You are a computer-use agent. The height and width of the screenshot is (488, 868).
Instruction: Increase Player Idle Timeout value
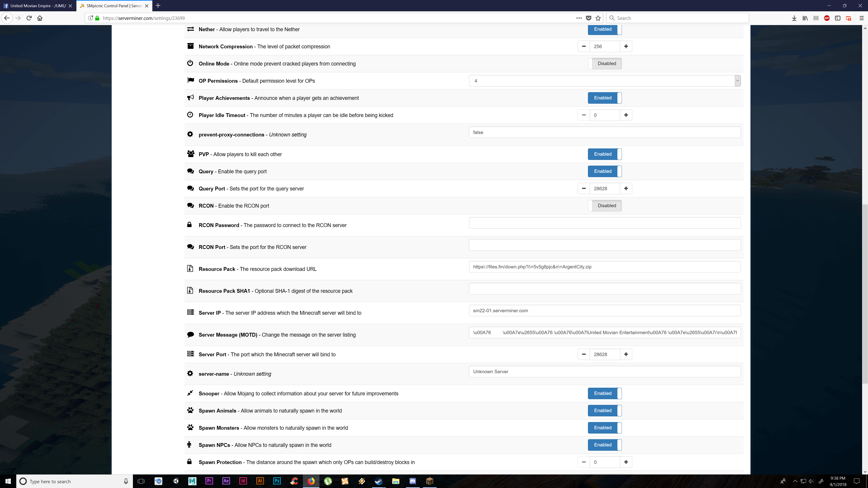coord(626,115)
